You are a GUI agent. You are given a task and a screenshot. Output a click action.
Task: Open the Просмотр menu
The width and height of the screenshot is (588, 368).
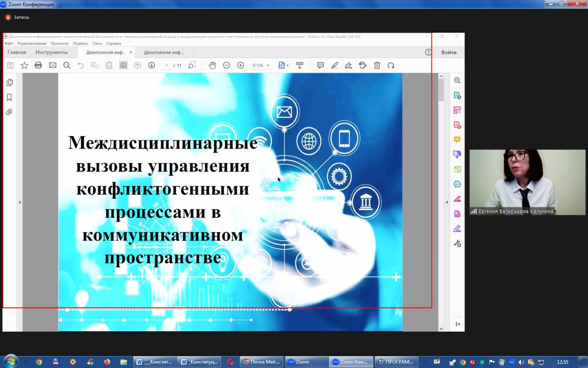point(59,43)
